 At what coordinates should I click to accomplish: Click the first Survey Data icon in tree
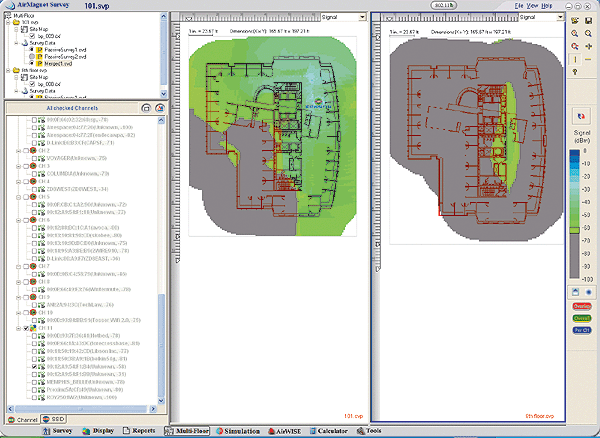[x=24, y=43]
